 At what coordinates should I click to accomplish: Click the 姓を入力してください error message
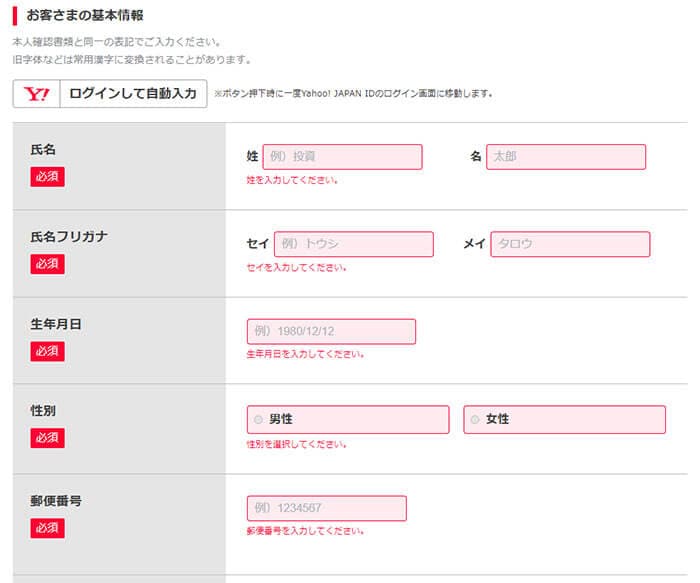point(292,181)
